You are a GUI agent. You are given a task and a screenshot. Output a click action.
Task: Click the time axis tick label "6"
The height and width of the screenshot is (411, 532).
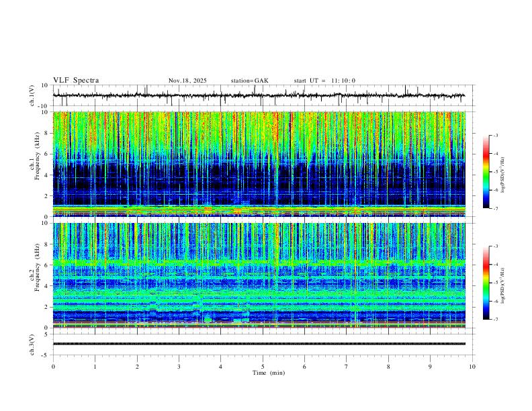coord(304,367)
